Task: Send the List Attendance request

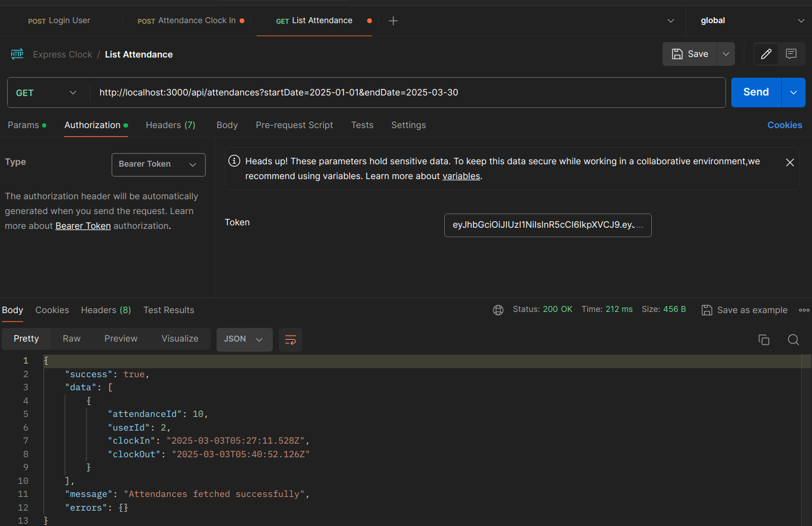Action: point(755,92)
